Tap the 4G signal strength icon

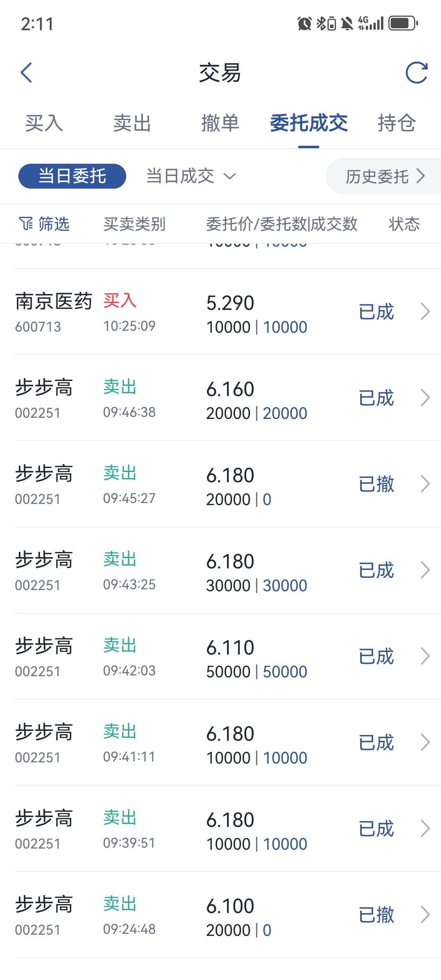371,23
